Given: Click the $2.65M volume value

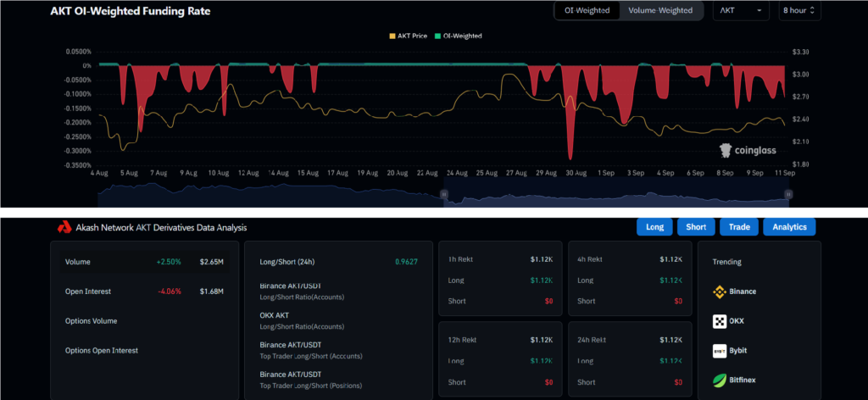Looking at the screenshot, I should click(x=211, y=262).
